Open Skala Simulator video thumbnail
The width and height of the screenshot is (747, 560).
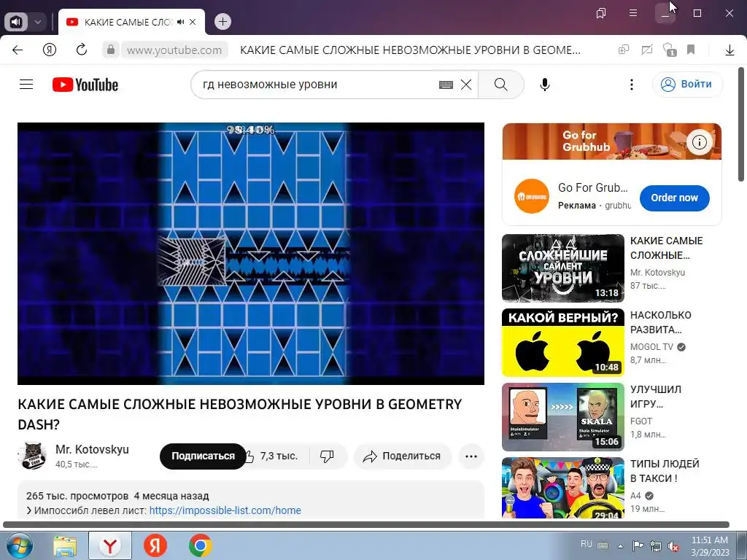click(x=562, y=416)
